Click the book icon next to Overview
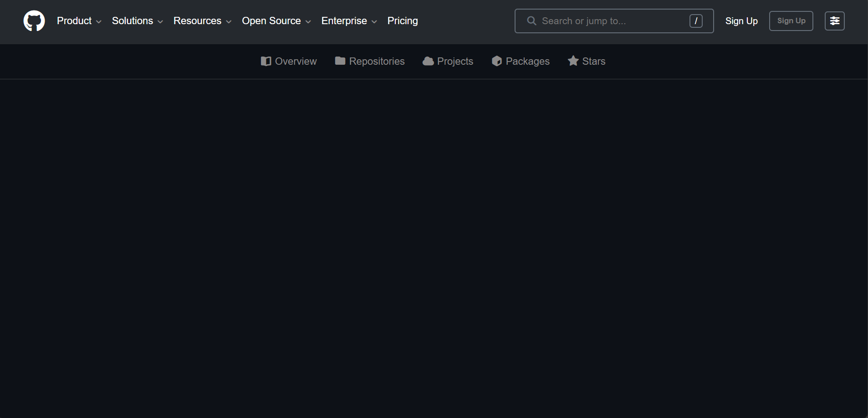 266,61
